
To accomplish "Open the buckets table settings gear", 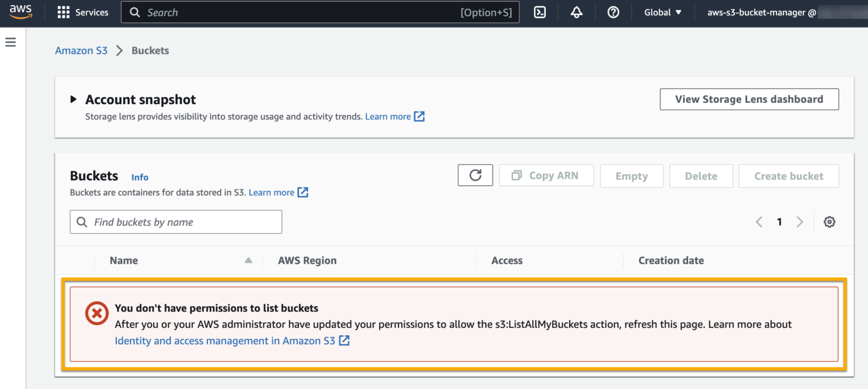I will click(x=829, y=222).
